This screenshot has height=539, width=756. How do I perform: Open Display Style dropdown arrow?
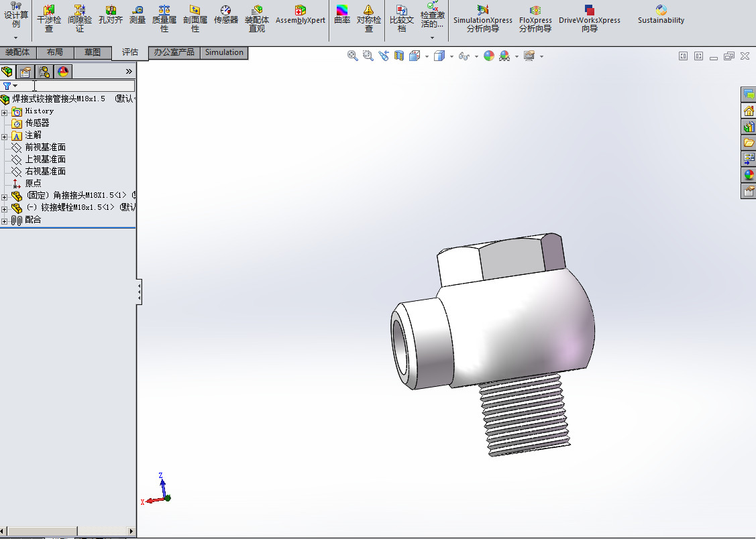click(451, 56)
